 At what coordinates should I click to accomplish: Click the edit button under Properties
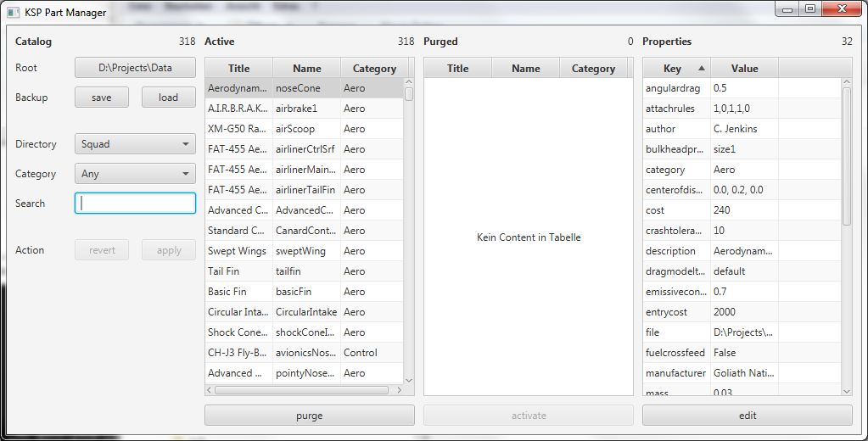[x=748, y=416]
